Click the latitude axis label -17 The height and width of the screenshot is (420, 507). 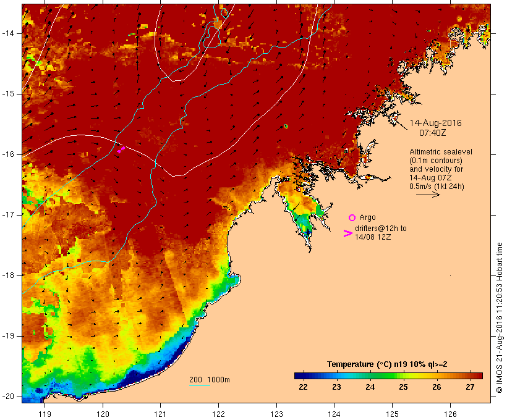[8, 215]
